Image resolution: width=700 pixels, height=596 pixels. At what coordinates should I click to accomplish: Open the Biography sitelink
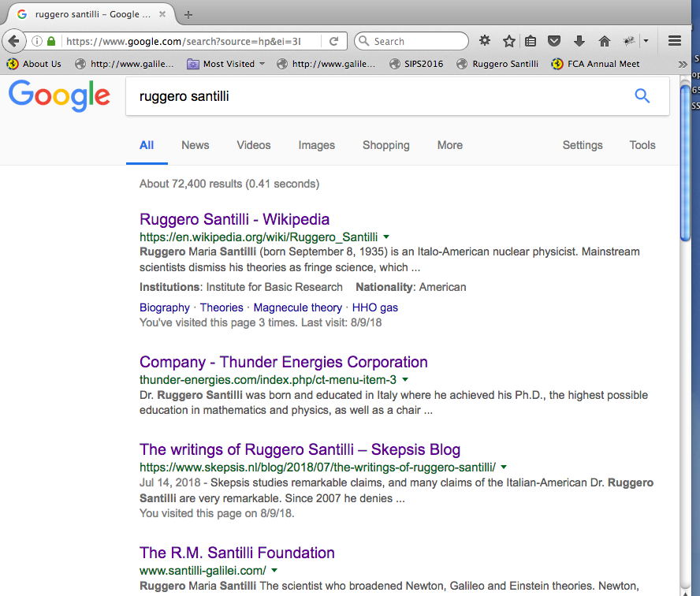coord(165,307)
